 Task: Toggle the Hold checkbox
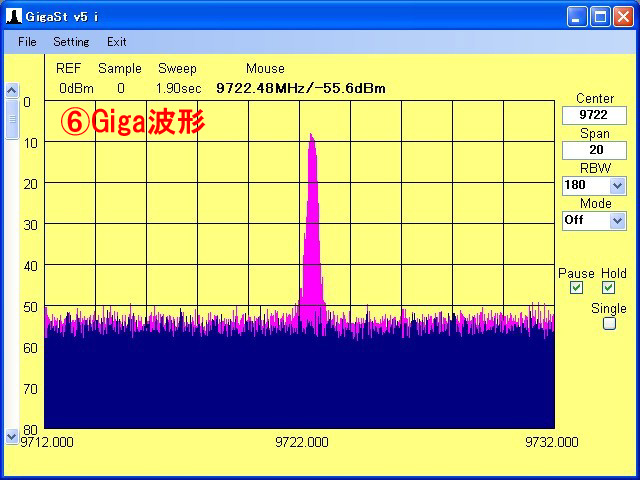pos(609,288)
